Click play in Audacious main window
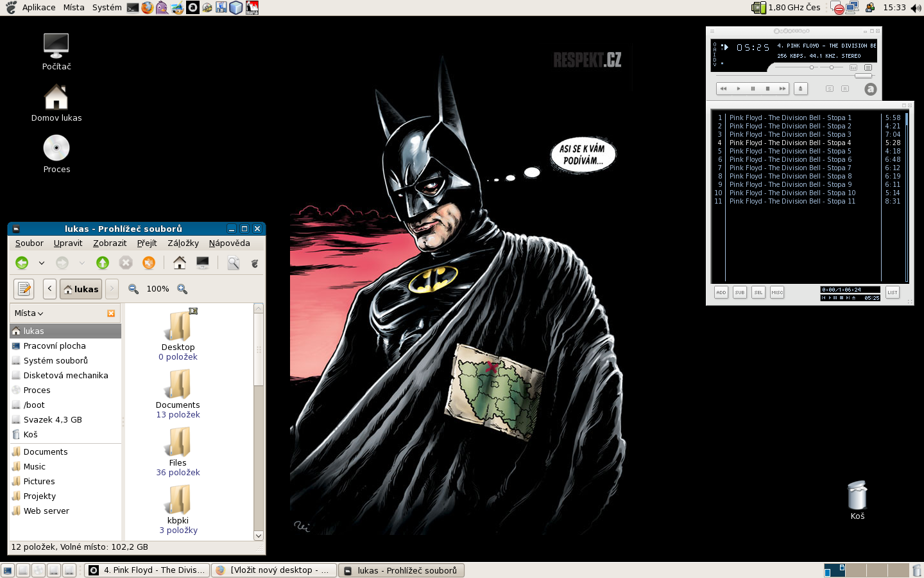924x578 pixels. click(739, 89)
